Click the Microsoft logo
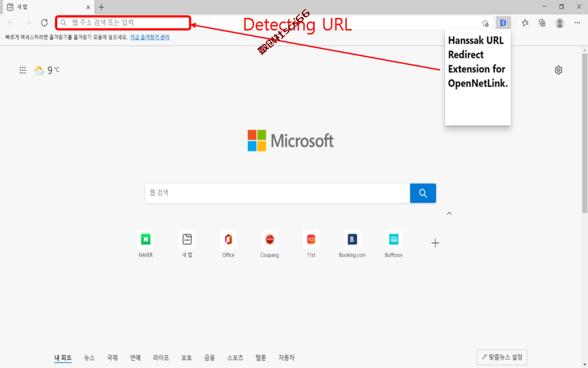Screen dimensions: 588x368 pyautogui.click(x=291, y=140)
